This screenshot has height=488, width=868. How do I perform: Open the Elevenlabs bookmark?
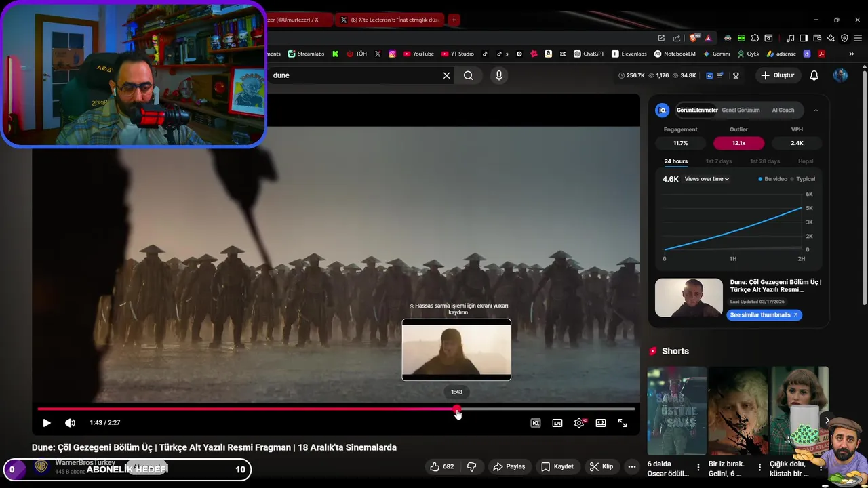pyautogui.click(x=629, y=54)
